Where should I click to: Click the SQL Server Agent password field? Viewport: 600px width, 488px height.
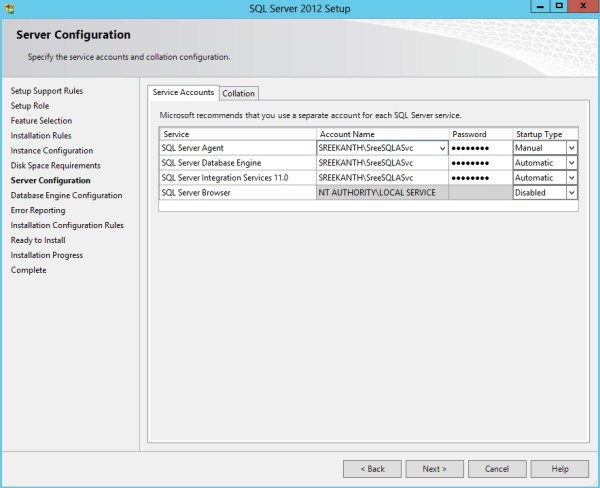480,148
